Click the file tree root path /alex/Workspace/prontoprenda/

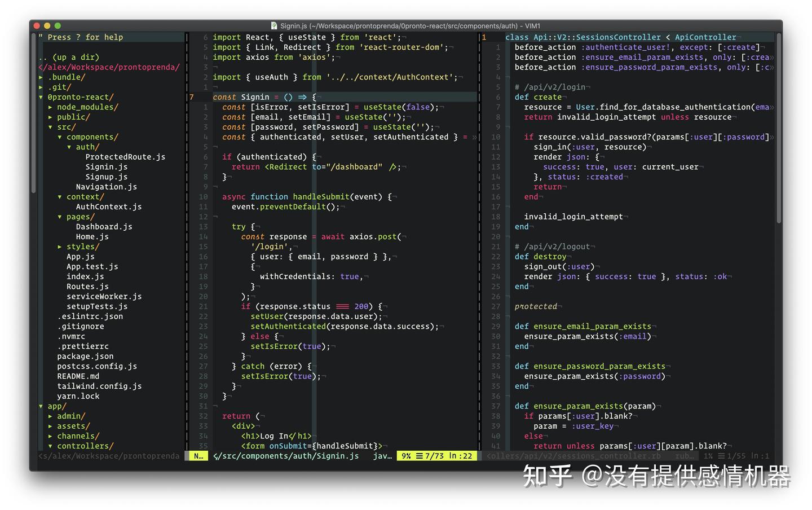click(x=109, y=67)
